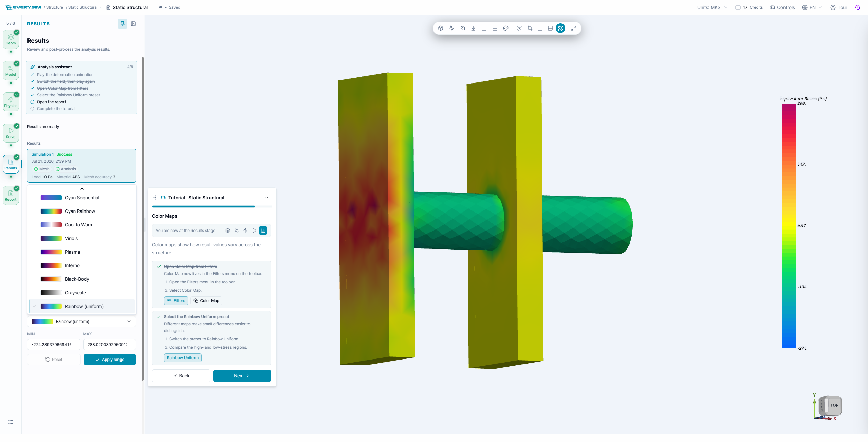Image resolution: width=868 pixels, height=442 pixels.
Task: Pin the Results panel
Action: [123, 24]
